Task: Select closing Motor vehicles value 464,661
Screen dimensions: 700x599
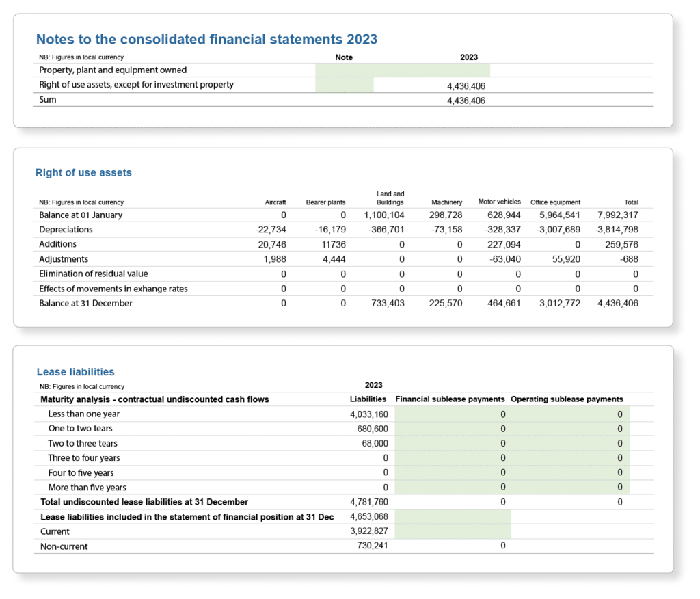Action: click(504, 304)
